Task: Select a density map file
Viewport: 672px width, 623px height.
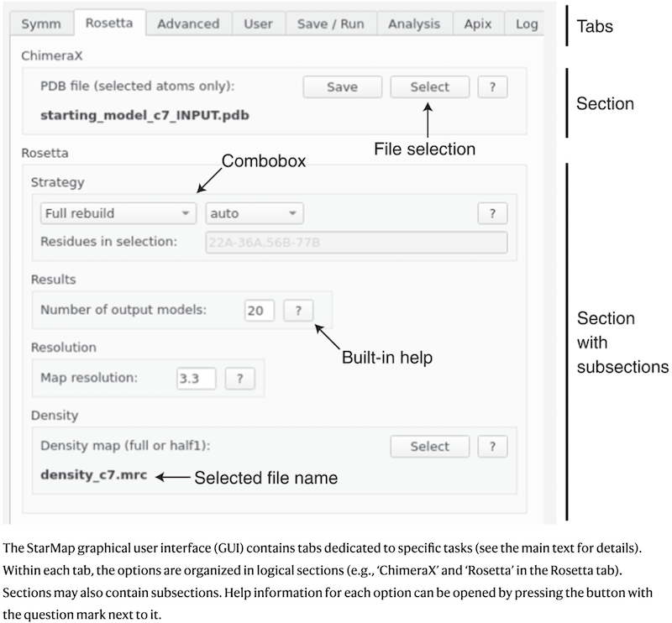Action: click(x=429, y=447)
